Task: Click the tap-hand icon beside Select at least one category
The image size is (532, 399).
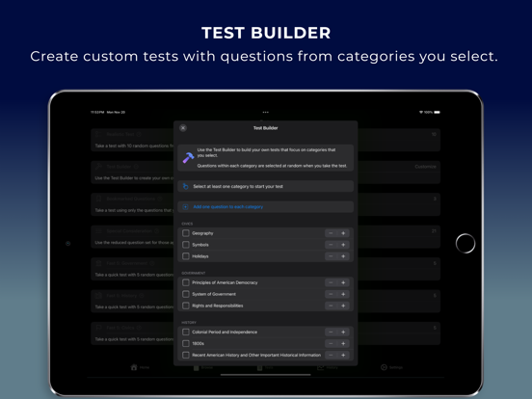Action: (x=185, y=186)
